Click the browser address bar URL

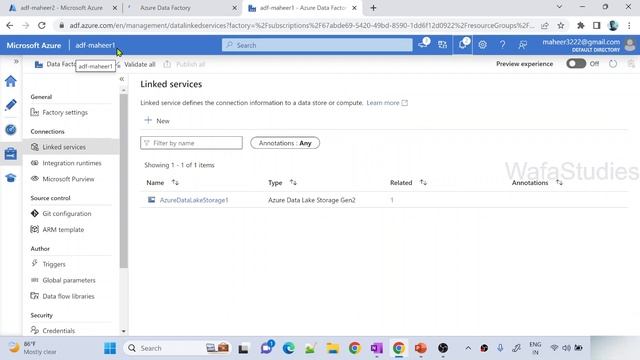coord(301,25)
